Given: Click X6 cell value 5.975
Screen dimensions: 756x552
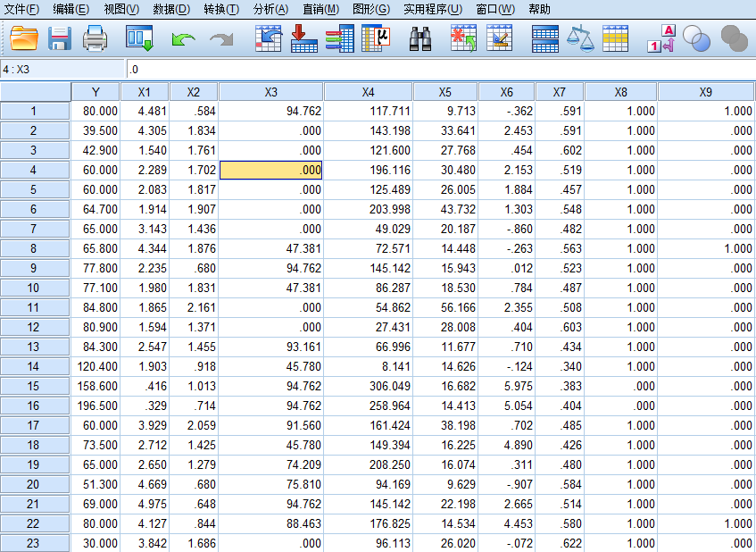Looking at the screenshot, I should (506, 386).
